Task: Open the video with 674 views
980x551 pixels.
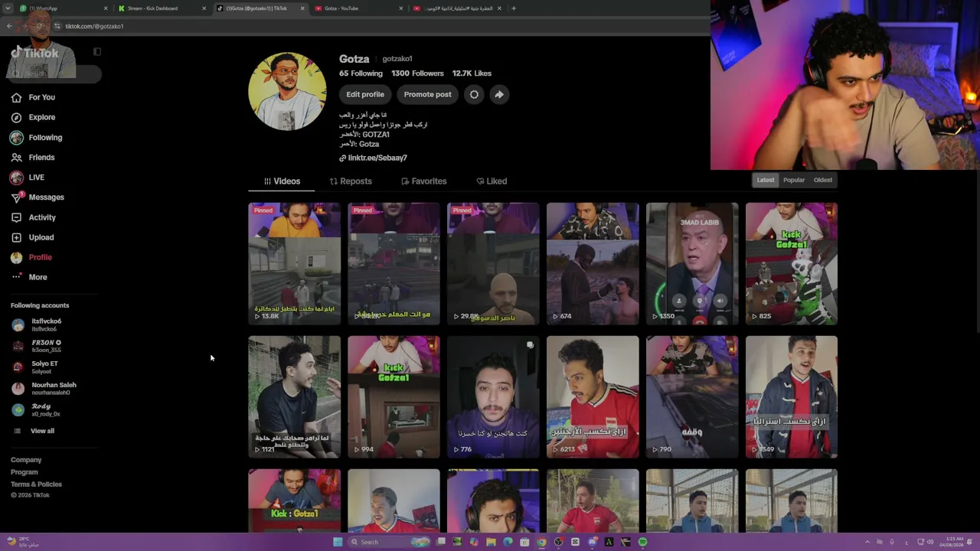Action: point(593,264)
